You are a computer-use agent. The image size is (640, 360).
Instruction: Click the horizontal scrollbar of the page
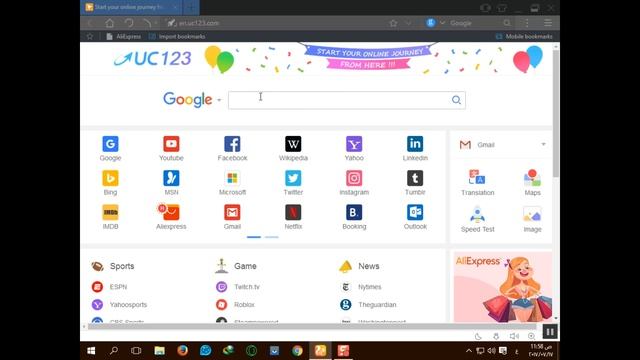(x=312, y=326)
